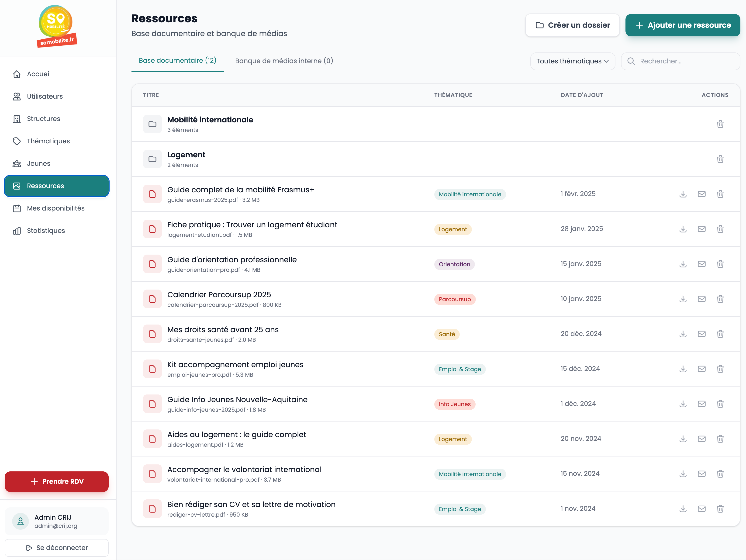Delete the Guide d'orientation professionnelle row

[720, 264]
